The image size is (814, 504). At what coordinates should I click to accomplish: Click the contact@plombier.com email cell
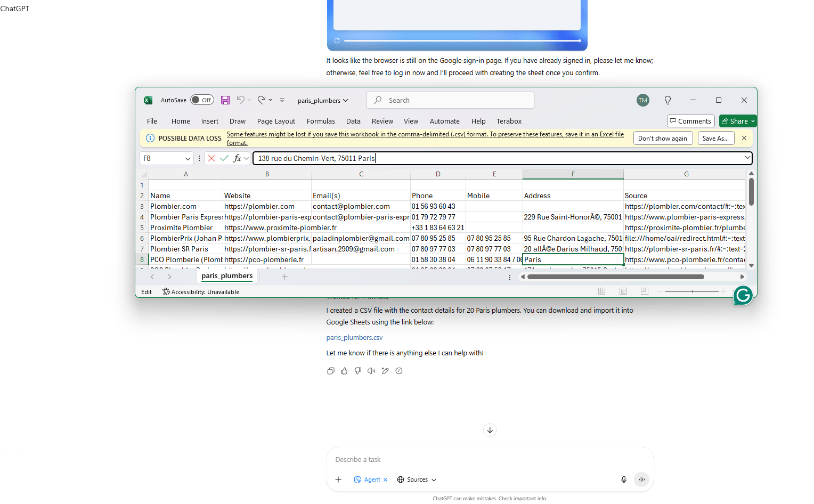point(361,206)
